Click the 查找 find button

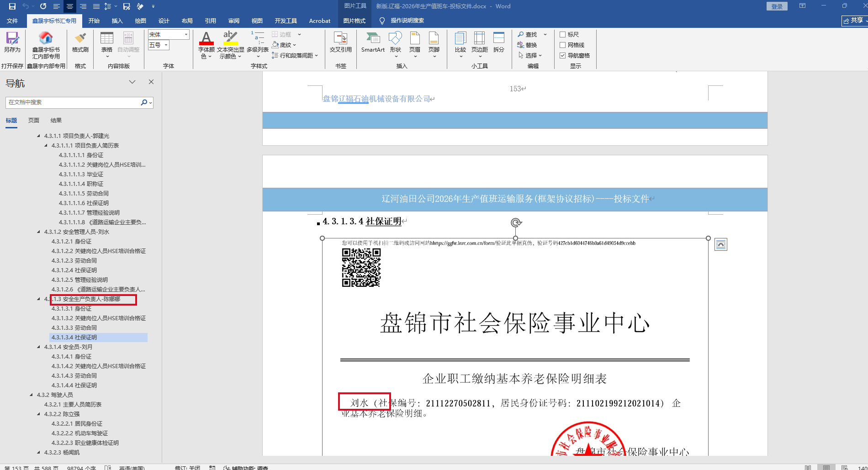[x=527, y=34]
